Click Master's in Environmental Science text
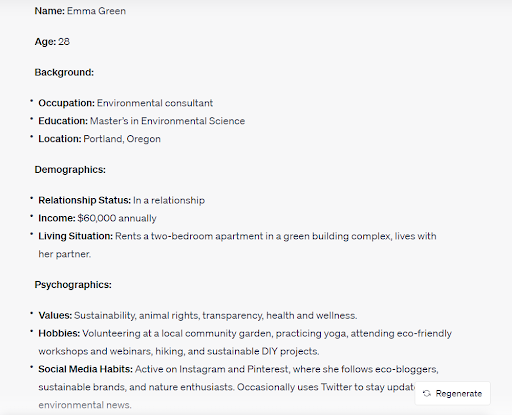Viewport: 512px width, 415px height. [x=168, y=121]
